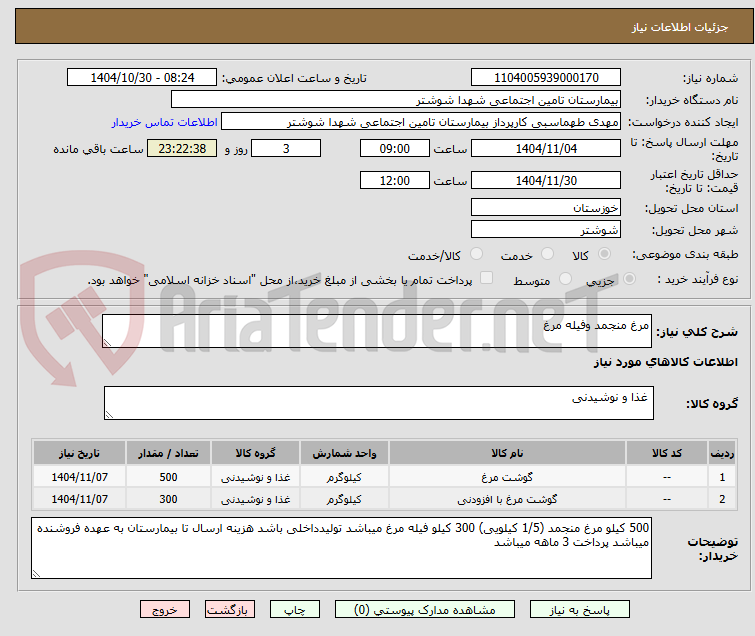Click the پاسخ به نیاز button
The image size is (755, 636).
click(x=579, y=610)
